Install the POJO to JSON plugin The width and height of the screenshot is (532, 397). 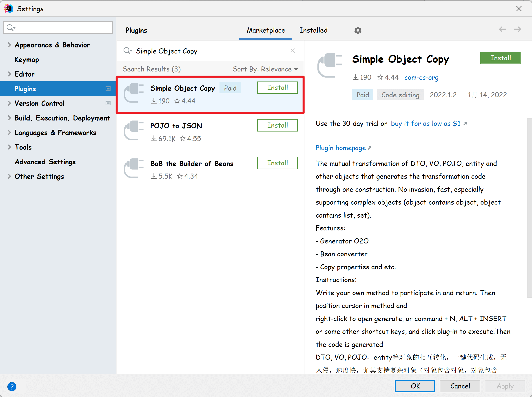pyautogui.click(x=277, y=125)
